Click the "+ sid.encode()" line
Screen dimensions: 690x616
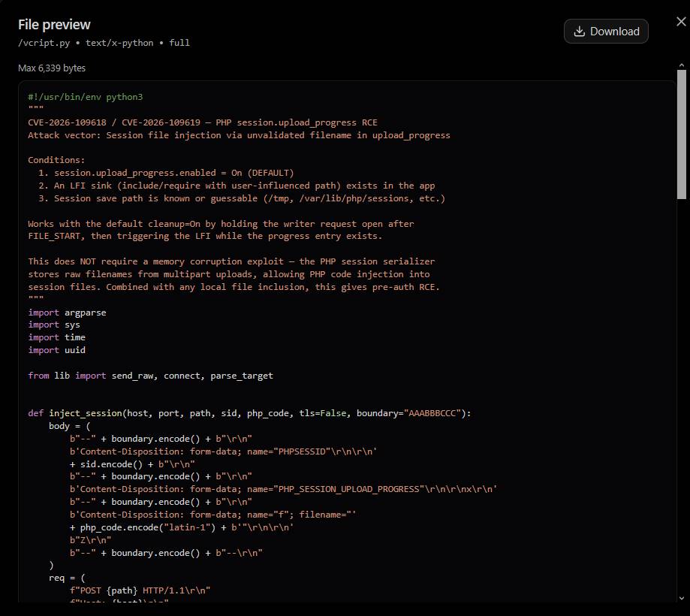tap(132, 464)
